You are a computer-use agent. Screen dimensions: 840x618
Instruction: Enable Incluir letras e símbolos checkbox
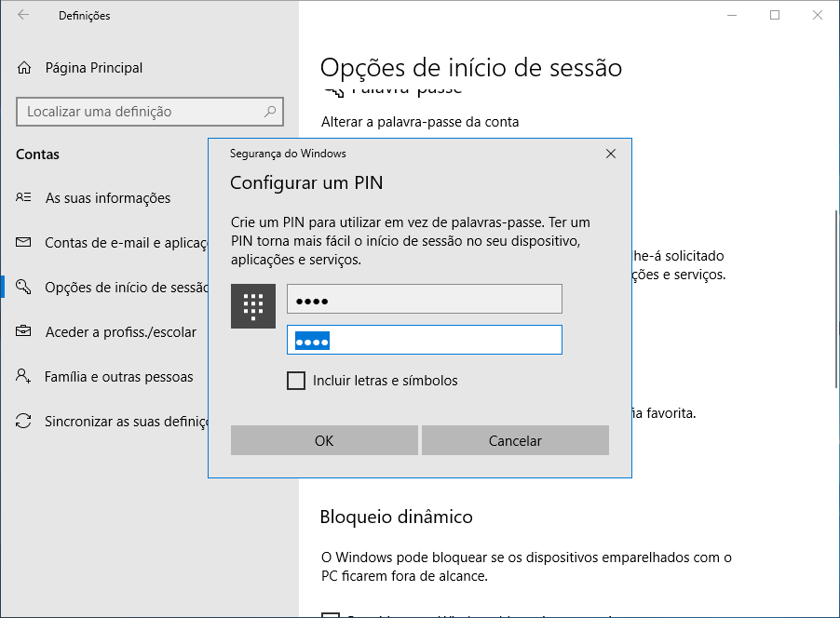click(296, 381)
